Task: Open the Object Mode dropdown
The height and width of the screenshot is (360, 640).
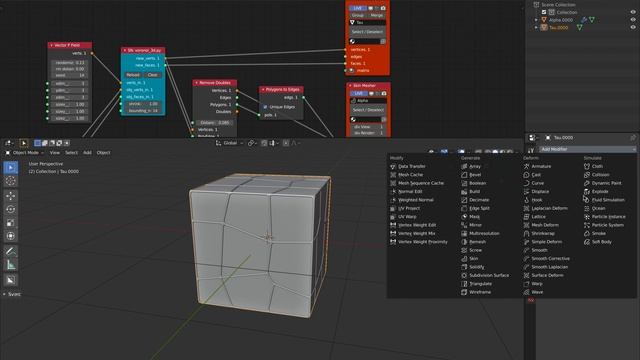Action: pos(24,153)
